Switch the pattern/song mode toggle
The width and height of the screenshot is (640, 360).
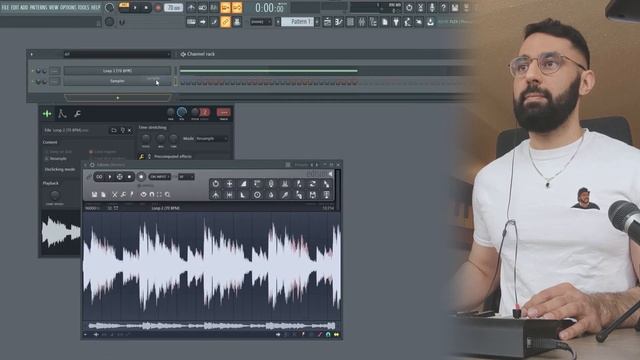[x=124, y=7]
